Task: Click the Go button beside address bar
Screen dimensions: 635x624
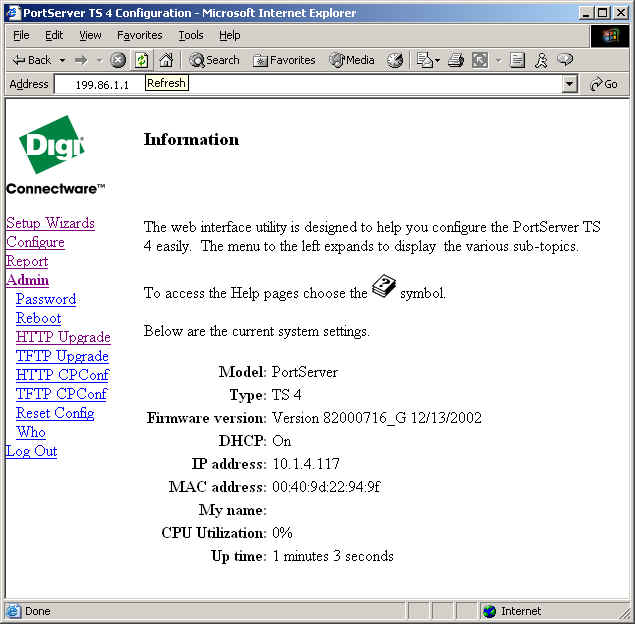Action: pos(604,84)
